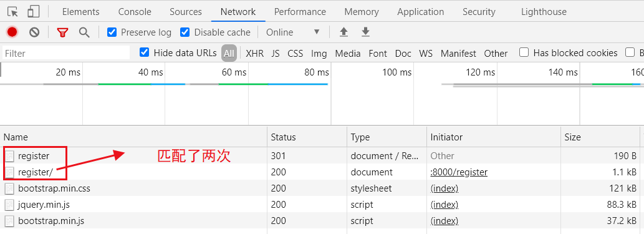Click the file icon beside bootstrap.min.css

(x=9, y=189)
